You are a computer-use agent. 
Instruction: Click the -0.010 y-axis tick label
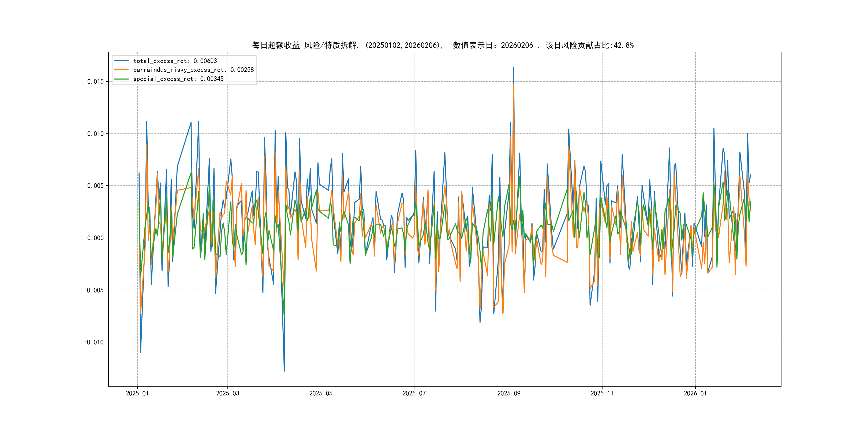[x=94, y=342]
